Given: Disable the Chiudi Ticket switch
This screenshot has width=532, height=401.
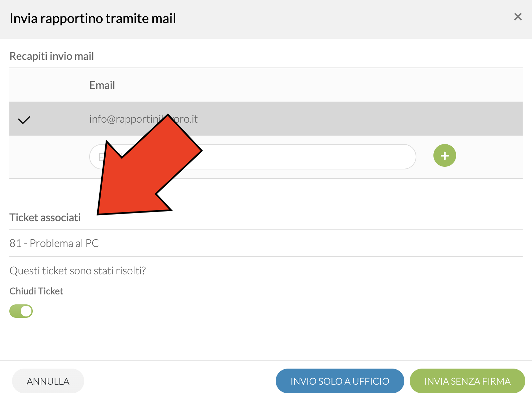Looking at the screenshot, I should click(x=21, y=311).
